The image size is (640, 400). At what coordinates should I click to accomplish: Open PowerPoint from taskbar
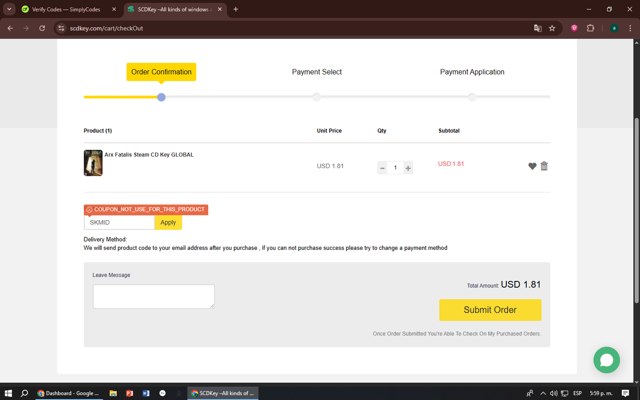click(129, 393)
